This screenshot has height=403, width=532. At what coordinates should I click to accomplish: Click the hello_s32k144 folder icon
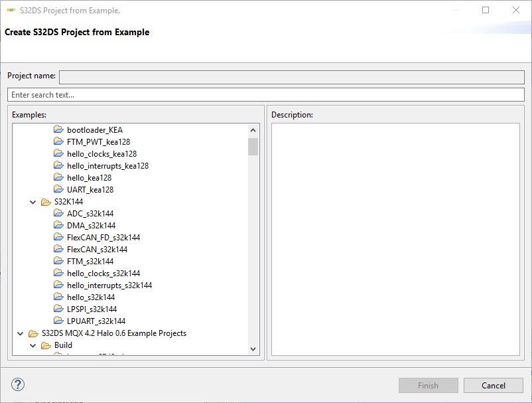tap(58, 297)
